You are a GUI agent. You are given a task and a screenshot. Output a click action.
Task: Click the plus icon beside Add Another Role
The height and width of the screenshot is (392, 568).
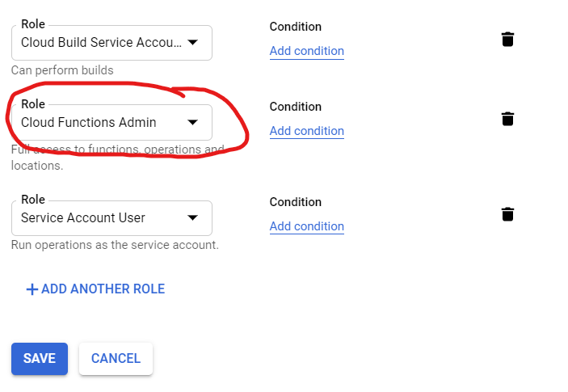click(x=32, y=289)
